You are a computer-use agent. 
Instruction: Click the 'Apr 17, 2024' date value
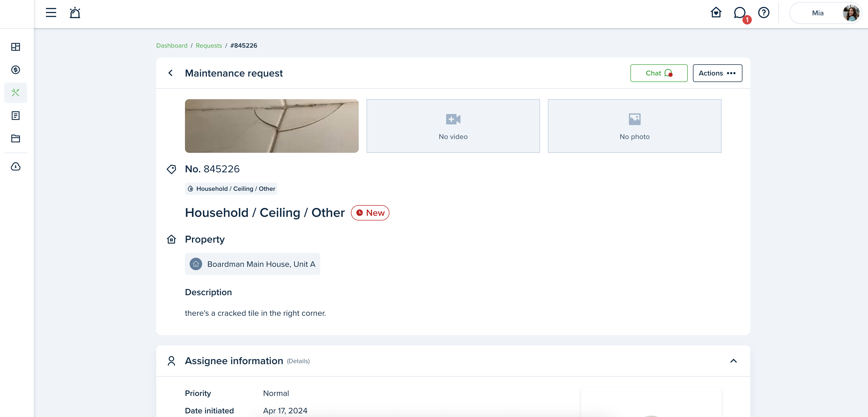point(285,410)
